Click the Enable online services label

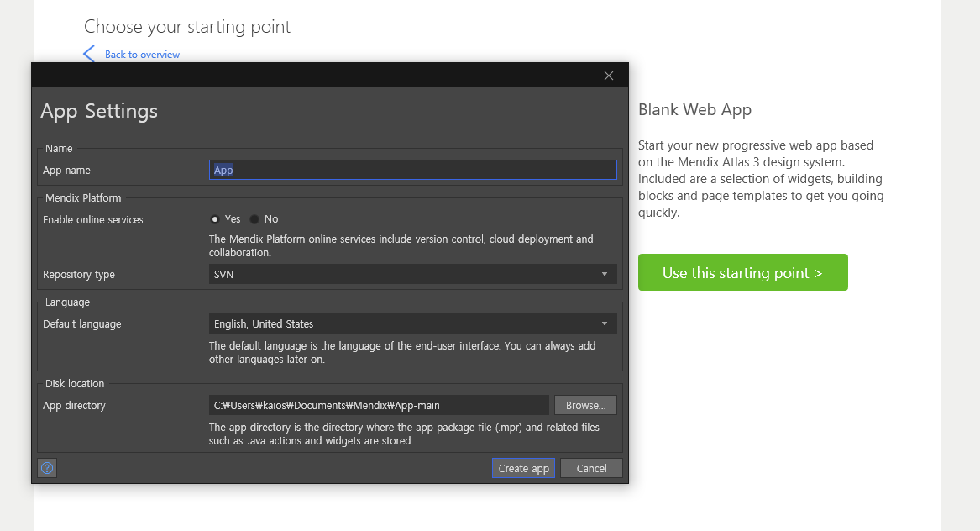point(93,219)
